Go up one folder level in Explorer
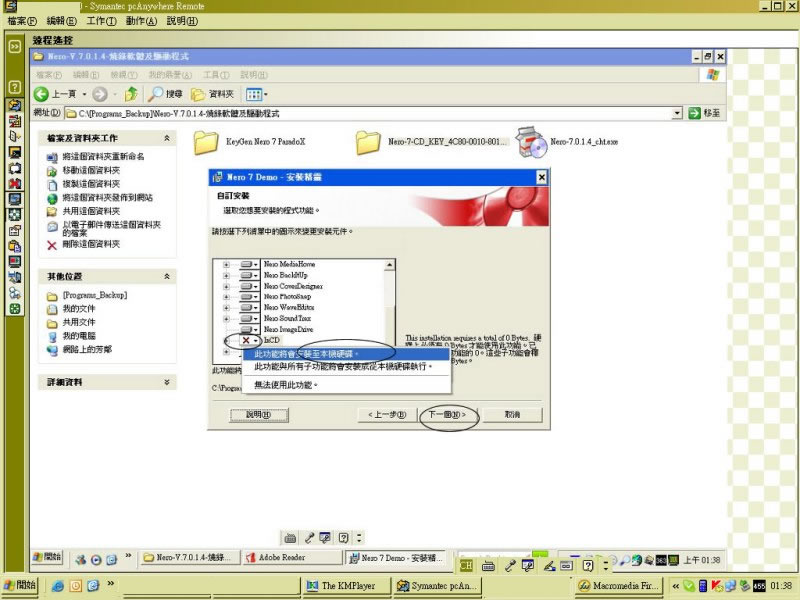The width and height of the screenshot is (800, 600). coord(131,94)
